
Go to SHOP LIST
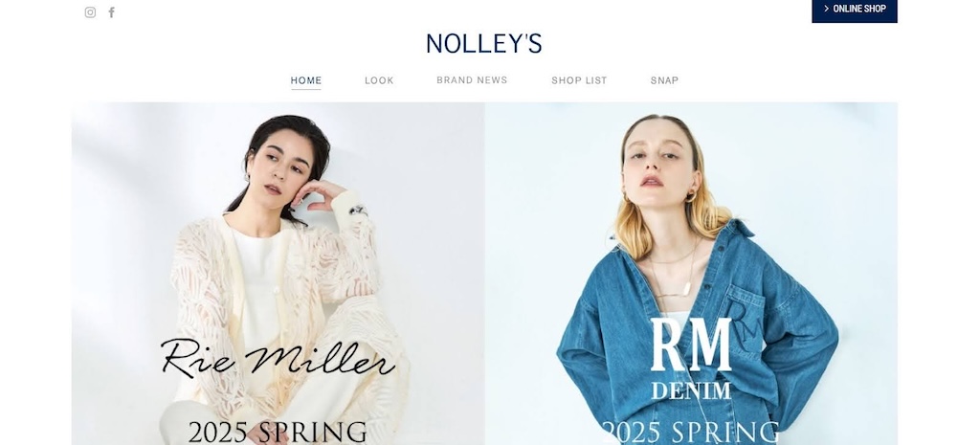579,80
